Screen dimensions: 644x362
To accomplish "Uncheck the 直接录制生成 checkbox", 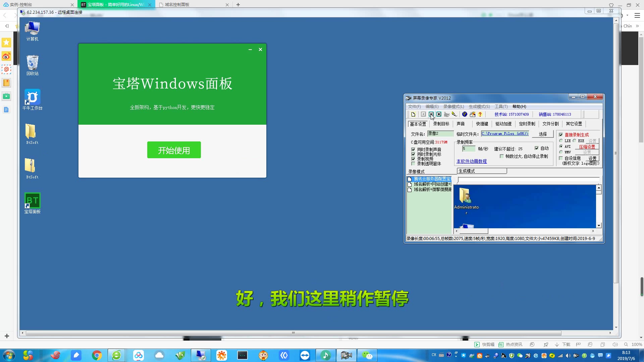I will click(x=561, y=135).
